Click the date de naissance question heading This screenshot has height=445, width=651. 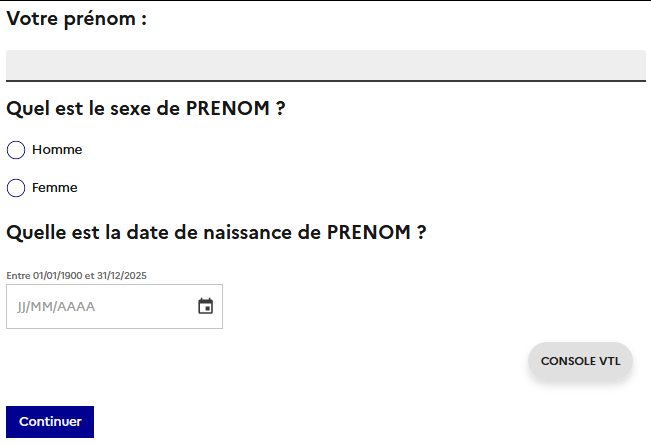pyautogui.click(x=216, y=232)
